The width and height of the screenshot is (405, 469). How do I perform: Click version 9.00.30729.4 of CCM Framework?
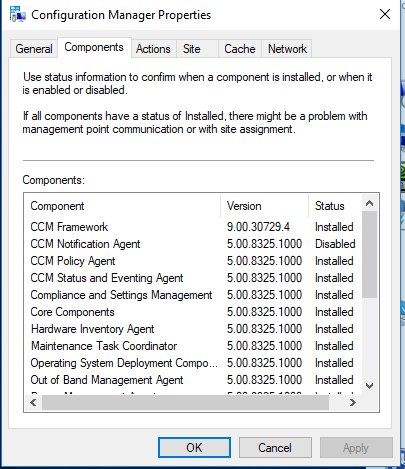tap(258, 227)
